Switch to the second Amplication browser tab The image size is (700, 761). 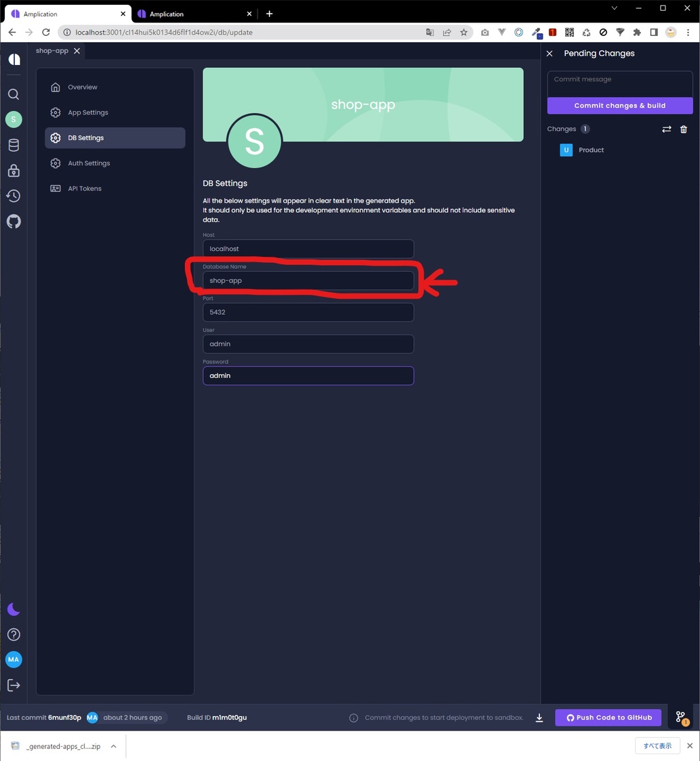click(x=194, y=14)
